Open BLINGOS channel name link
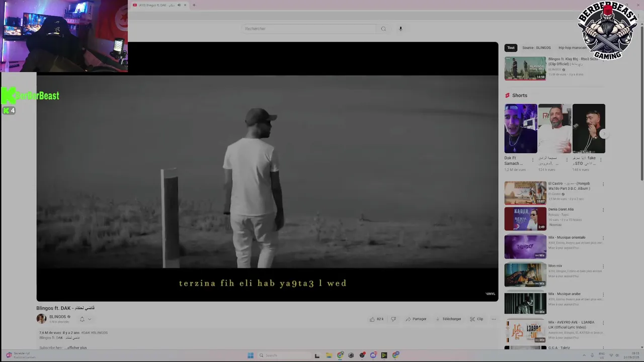The image size is (644, 362). click(57, 317)
